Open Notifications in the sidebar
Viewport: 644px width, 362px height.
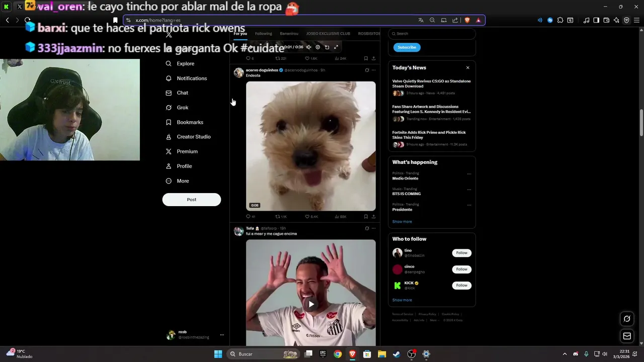(x=186, y=78)
